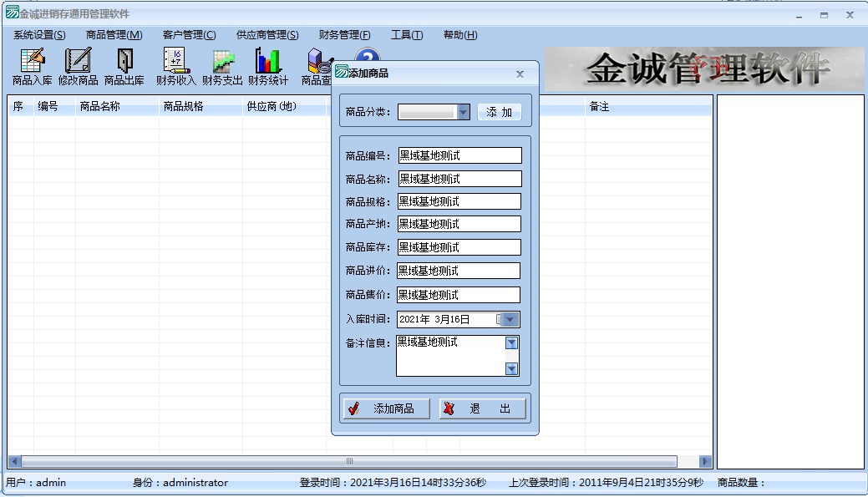Screen dimensions: 868x497
Task: Click the date text 2021年 3月16日
Action: (x=434, y=319)
